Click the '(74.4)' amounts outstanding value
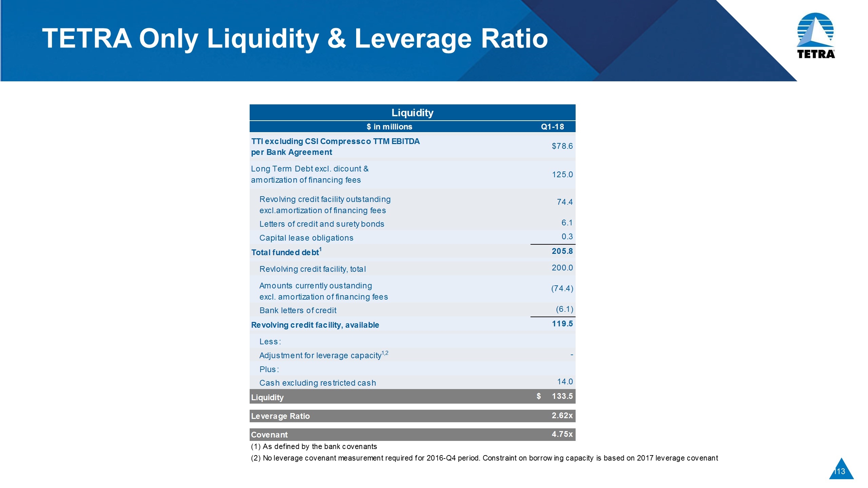This screenshot has height=488, width=868. (562, 288)
